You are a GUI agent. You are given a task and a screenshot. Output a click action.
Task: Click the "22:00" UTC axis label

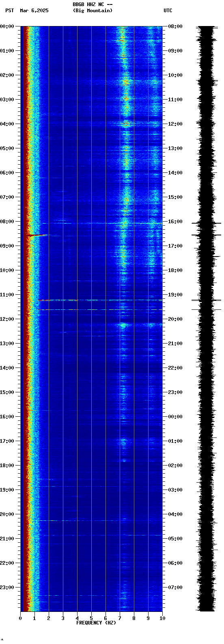tap(175, 368)
